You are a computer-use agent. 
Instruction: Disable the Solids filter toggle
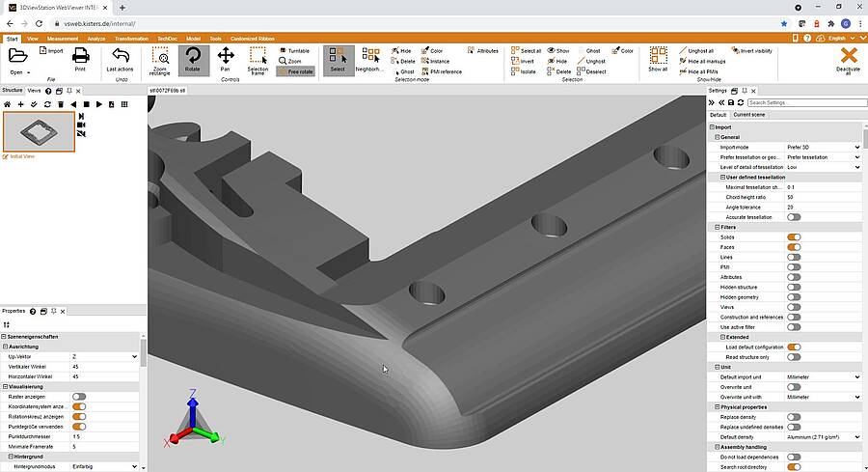794,237
